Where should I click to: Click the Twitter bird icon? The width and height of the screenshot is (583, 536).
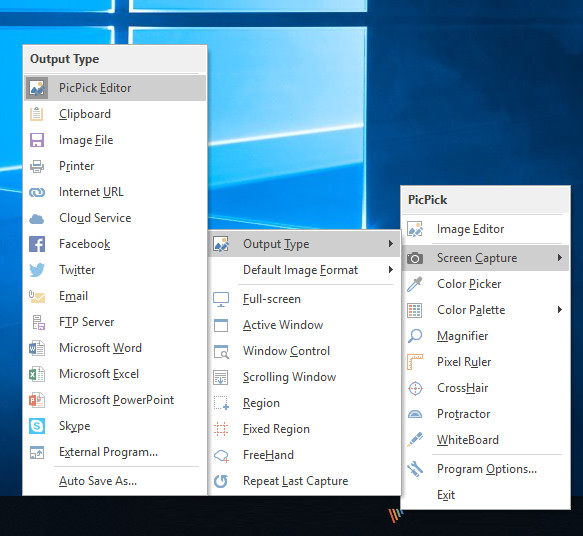coord(37,270)
